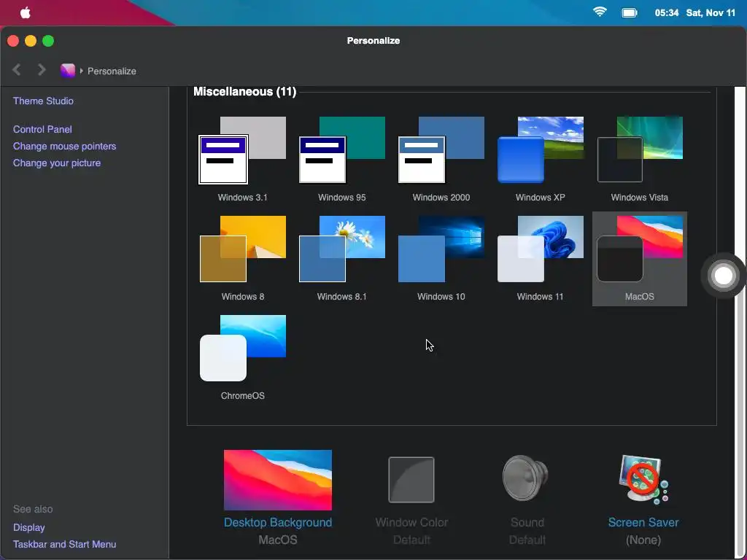
Task: Choose the Windows 8 theme
Action: point(242,259)
